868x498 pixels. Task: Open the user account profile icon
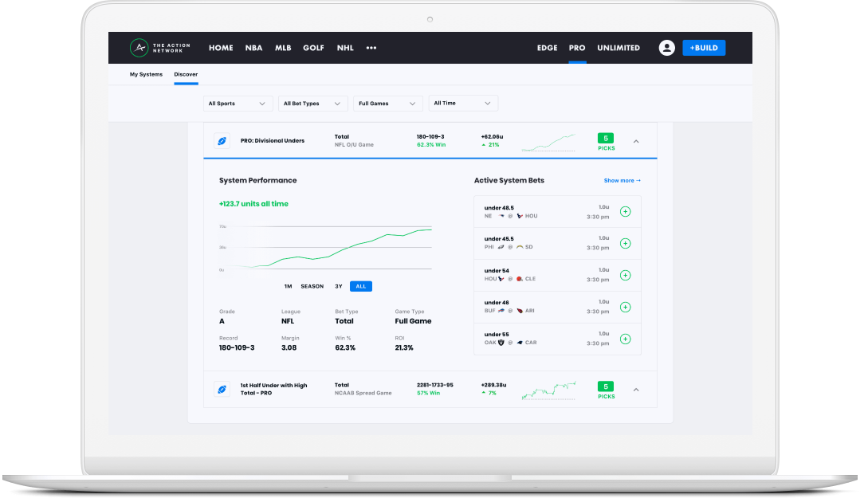[x=666, y=48]
